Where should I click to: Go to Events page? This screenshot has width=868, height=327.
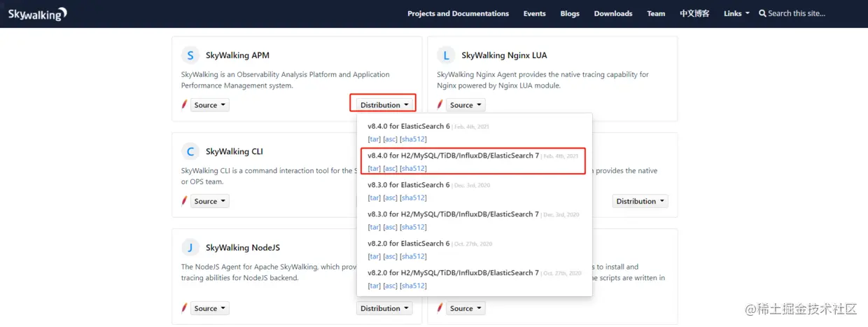click(x=534, y=13)
